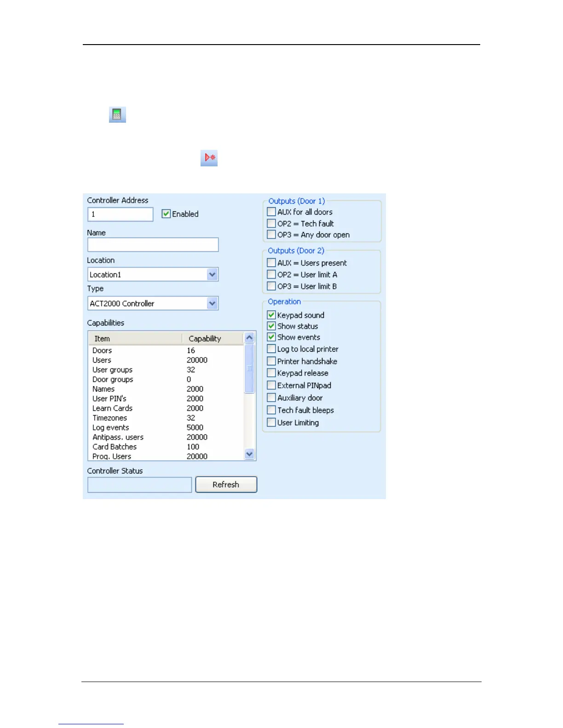Enable AUX for all doors
Viewport: 563px width, 728px height.
pyautogui.click(x=271, y=212)
